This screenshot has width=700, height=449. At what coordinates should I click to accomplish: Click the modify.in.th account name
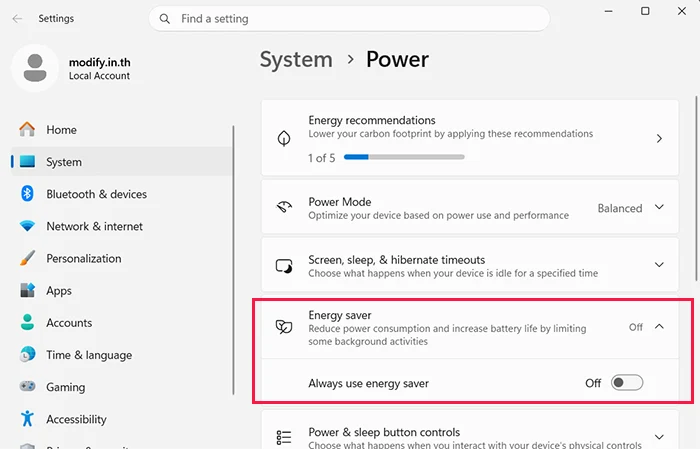(100, 62)
